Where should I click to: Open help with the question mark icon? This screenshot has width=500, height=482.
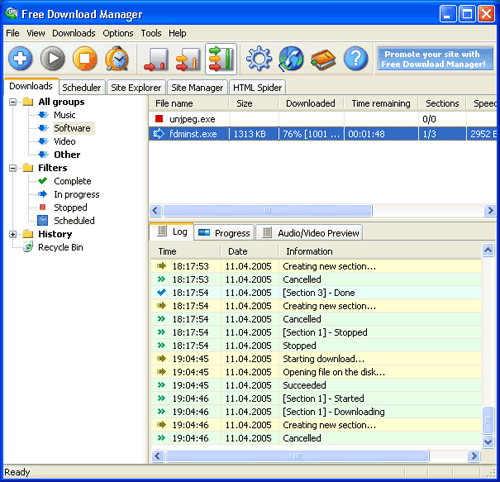[356, 59]
